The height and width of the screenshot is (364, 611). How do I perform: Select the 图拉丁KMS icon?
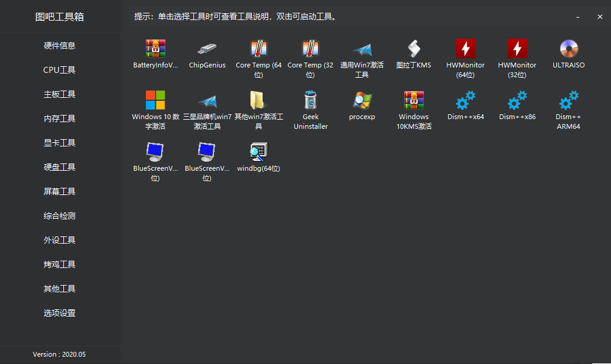click(414, 49)
